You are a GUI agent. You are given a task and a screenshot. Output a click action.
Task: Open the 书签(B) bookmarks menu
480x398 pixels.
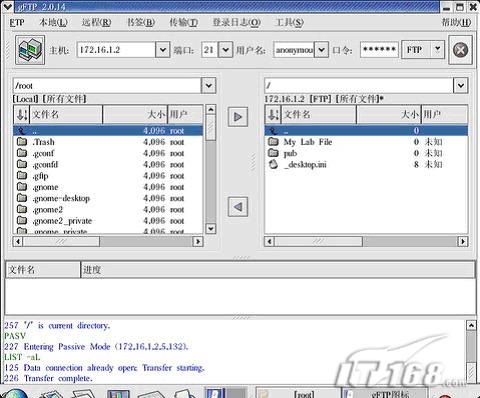pos(141,23)
